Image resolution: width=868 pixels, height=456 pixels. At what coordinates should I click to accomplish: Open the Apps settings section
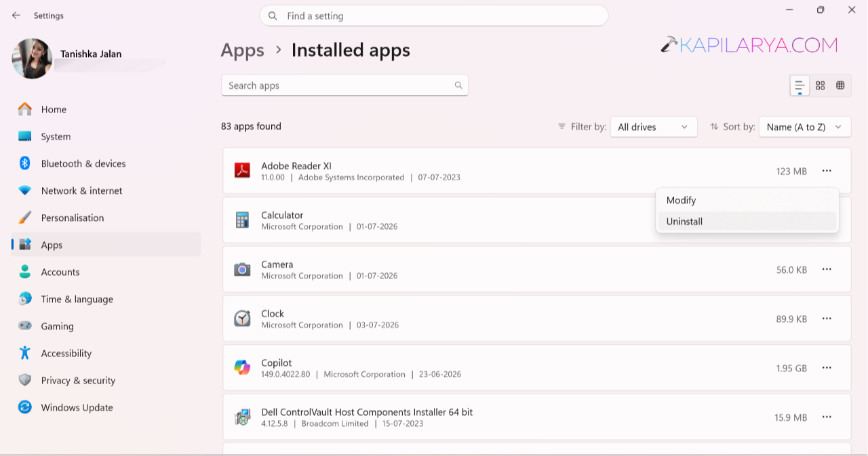pos(106,245)
